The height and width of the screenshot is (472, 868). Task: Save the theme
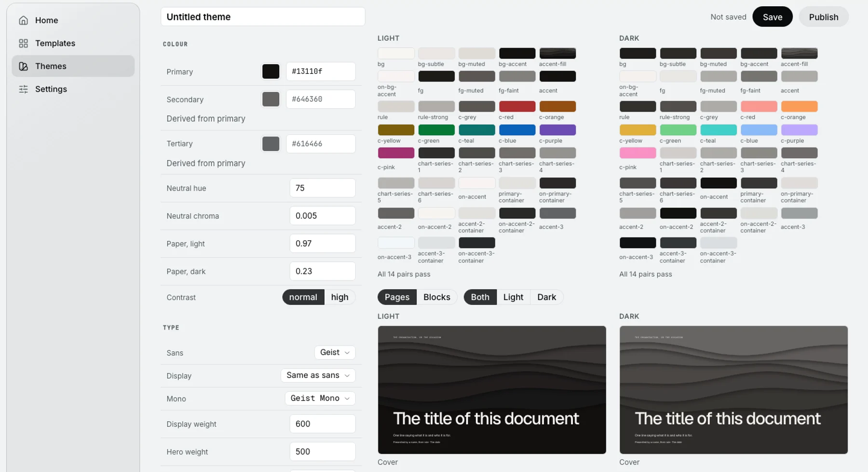tap(773, 17)
